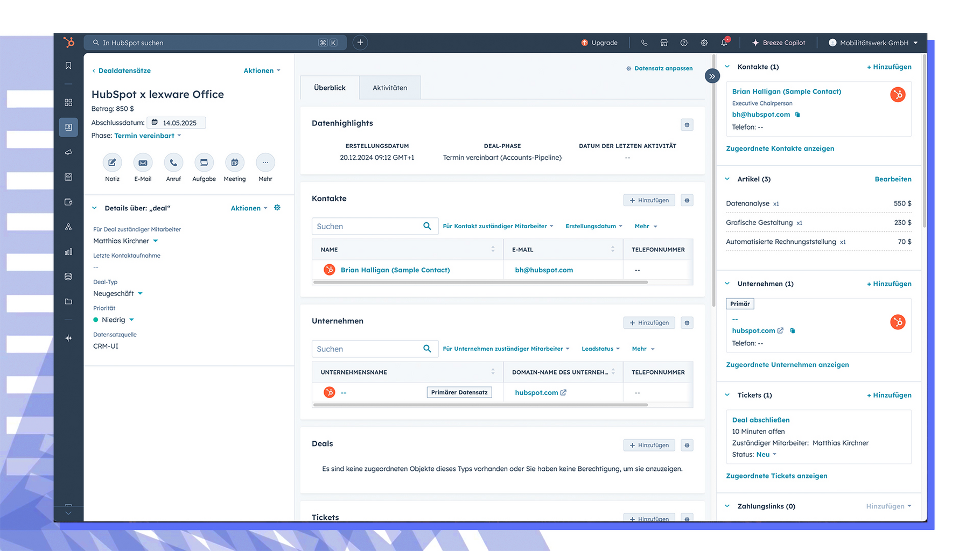Image resolution: width=980 pixels, height=551 pixels.
Task: Create a task with Aufgabe icon
Action: coord(204,163)
